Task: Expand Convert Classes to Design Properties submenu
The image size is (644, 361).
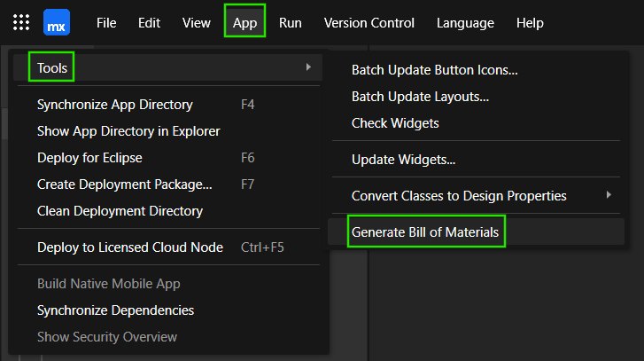Action: pyautogui.click(x=476, y=196)
